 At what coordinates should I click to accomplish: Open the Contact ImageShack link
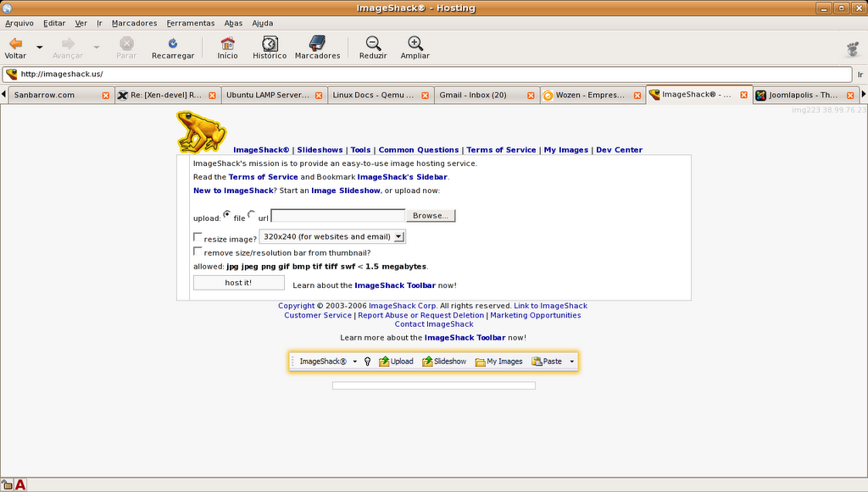[434, 324]
